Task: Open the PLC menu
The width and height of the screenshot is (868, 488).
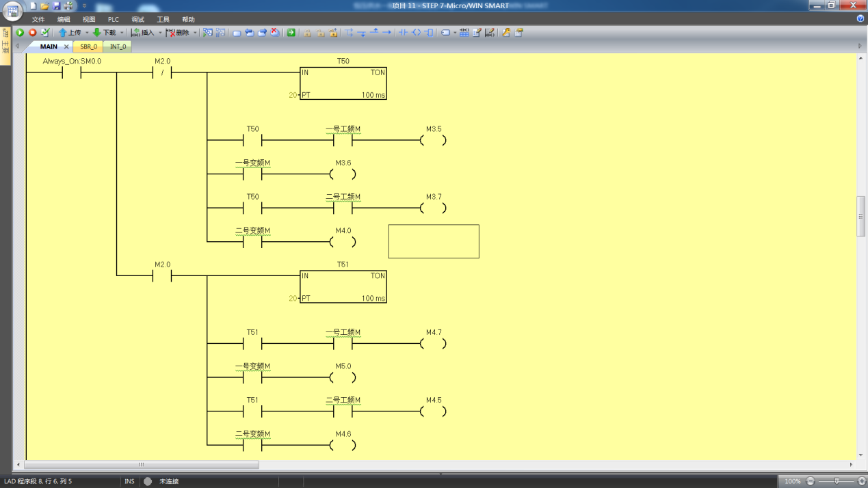Action: pos(113,20)
